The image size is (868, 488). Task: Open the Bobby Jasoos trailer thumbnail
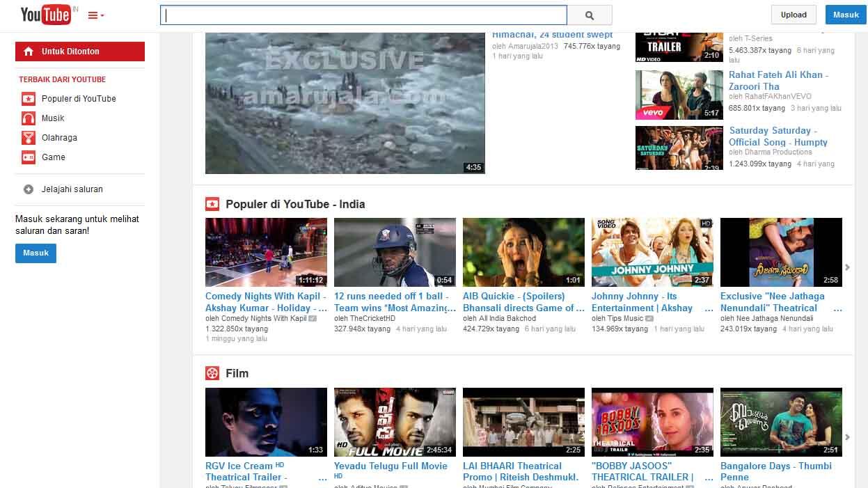click(x=652, y=422)
